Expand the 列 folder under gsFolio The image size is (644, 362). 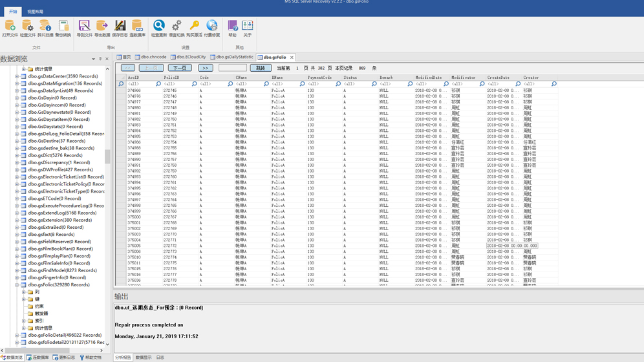pos(24,292)
